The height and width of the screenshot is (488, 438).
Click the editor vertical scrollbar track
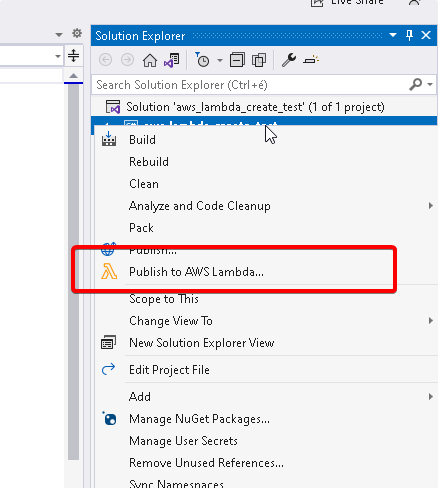[73, 272]
